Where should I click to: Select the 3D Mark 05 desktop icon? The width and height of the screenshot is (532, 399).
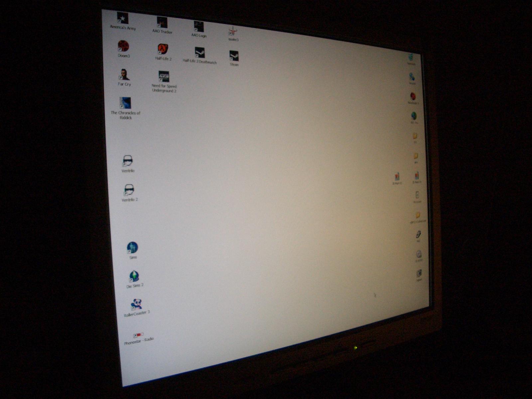tap(417, 176)
